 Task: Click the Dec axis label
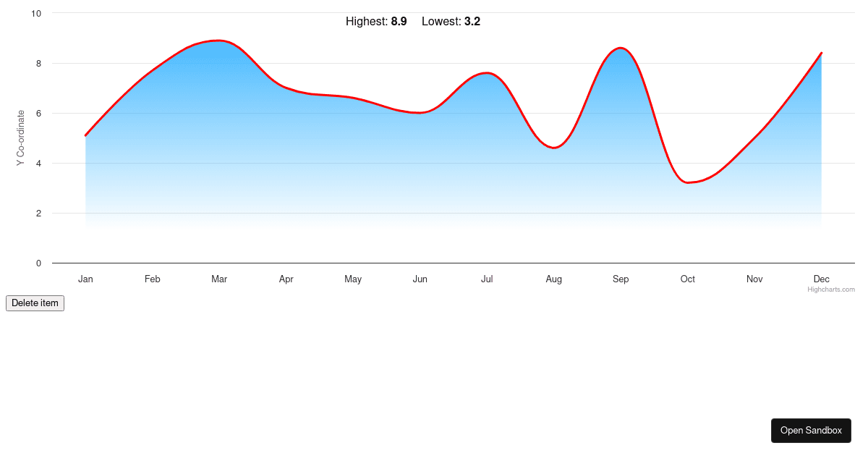point(821,279)
